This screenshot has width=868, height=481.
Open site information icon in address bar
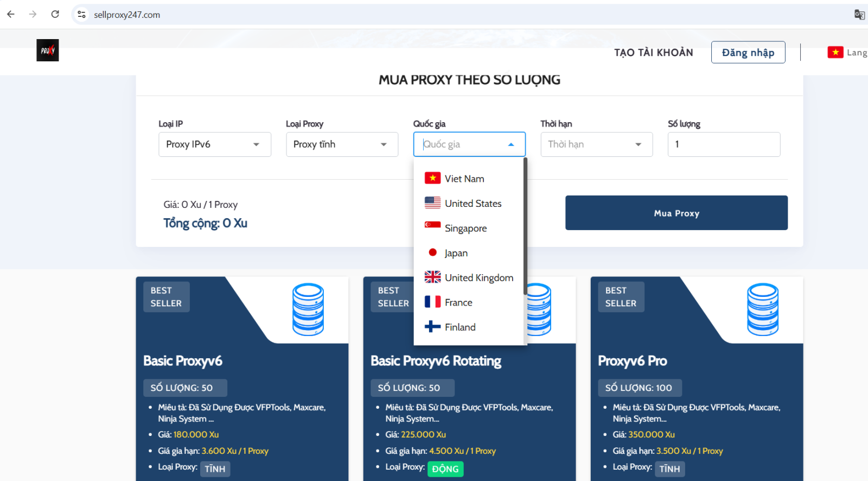[x=81, y=15]
